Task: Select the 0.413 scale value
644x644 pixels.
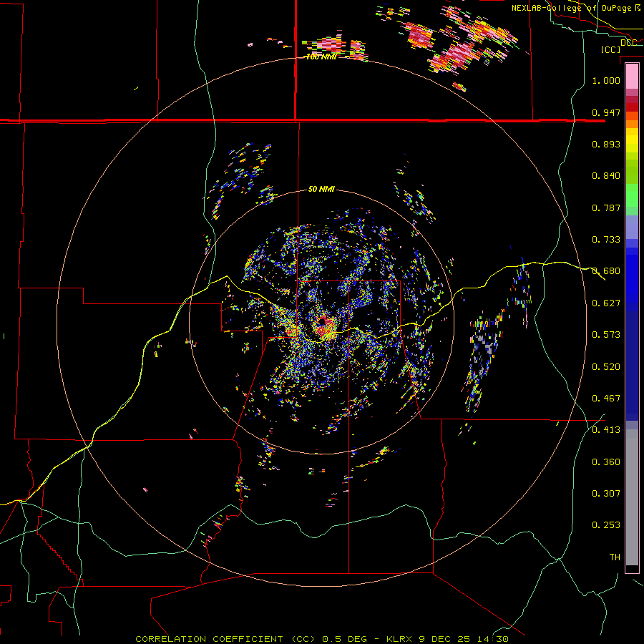Action: [x=606, y=430]
